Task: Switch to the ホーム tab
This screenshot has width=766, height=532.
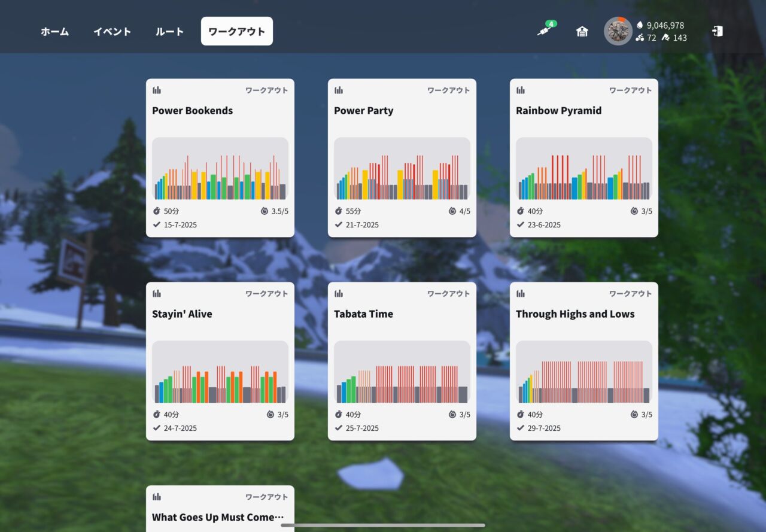Action: pyautogui.click(x=54, y=32)
